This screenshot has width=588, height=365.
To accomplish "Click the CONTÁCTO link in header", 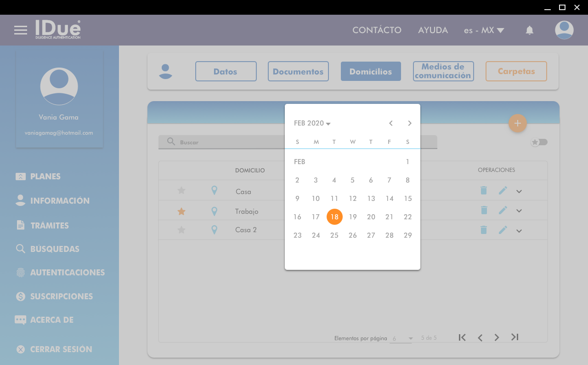I will [x=377, y=30].
